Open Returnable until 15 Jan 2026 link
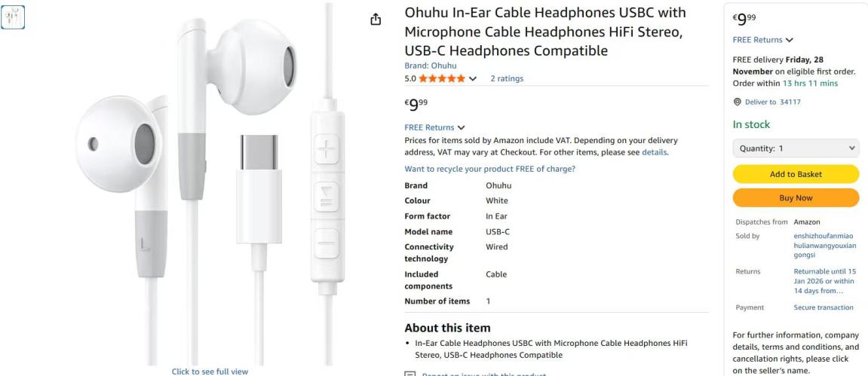 [x=825, y=281]
